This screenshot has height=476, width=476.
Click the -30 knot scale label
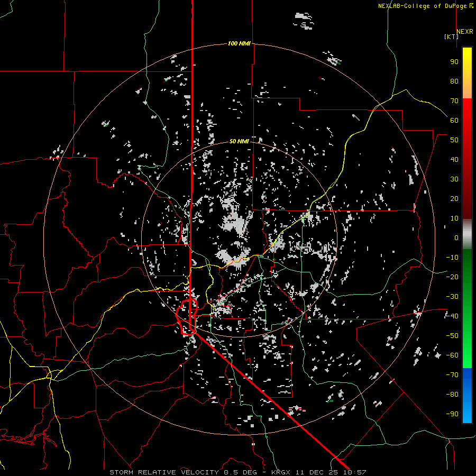coord(452,297)
